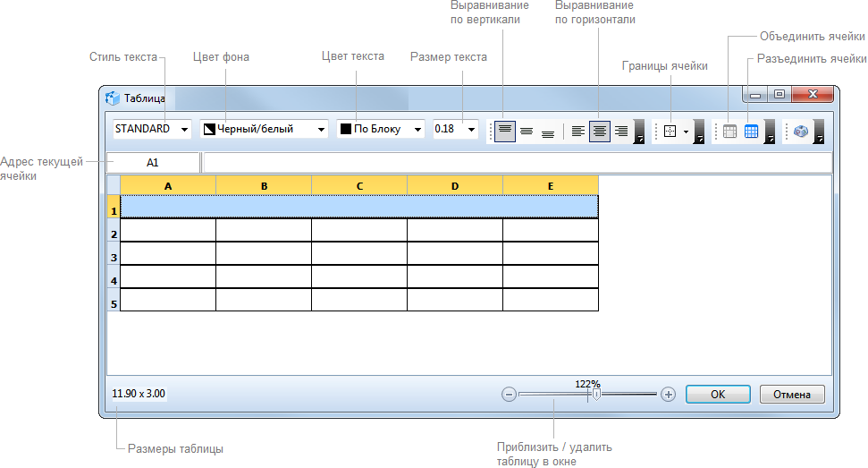The image size is (868, 468).
Task: Click the cell content input field
Action: (x=518, y=163)
